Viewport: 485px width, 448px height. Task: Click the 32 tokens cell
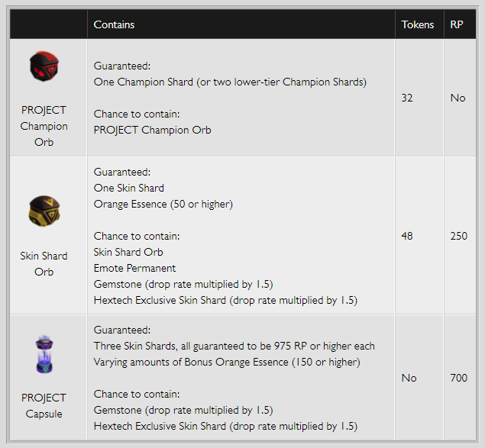pos(407,98)
